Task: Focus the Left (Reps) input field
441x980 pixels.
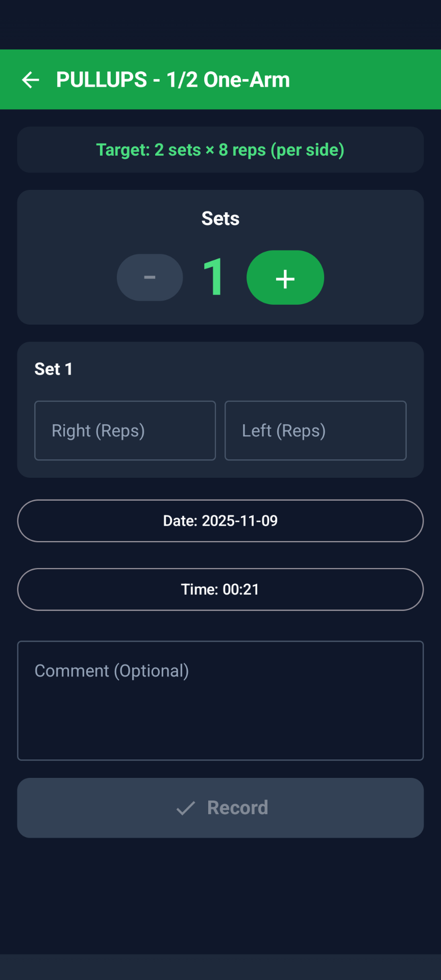Action: 315,431
